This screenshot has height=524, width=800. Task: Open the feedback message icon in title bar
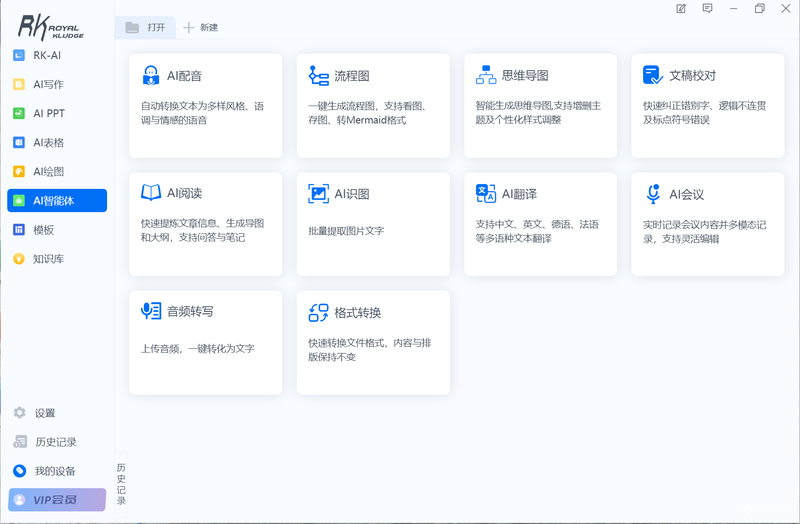pos(708,9)
